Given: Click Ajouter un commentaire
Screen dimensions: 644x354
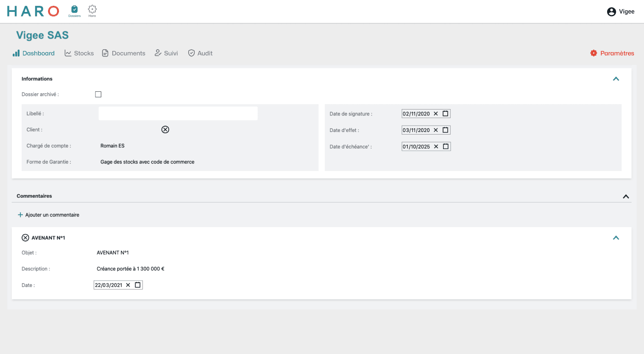Looking at the screenshot, I should click(48, 215).
